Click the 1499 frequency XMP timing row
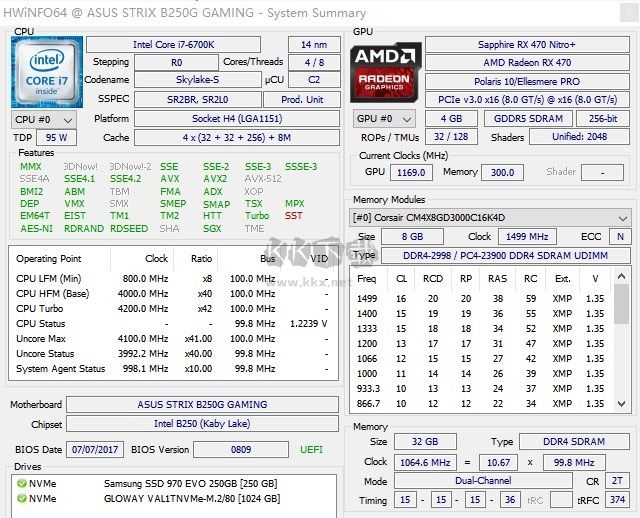 point(481,299)
